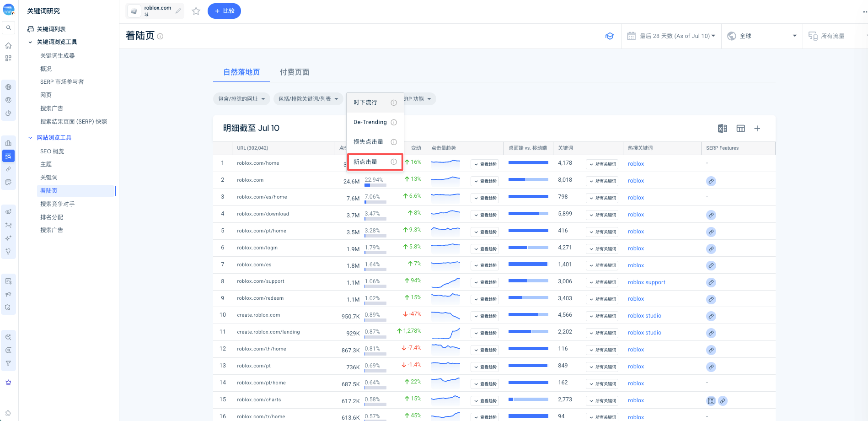The width and height of the screenshot is (868, 421).
Task: Click the blue graduation cap icon
Action: click(610, 36)
